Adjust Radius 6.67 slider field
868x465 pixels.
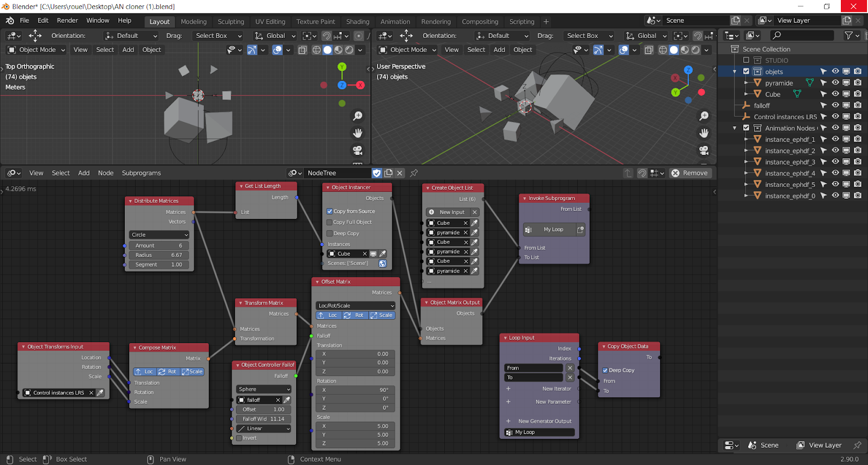pos(159,255)
